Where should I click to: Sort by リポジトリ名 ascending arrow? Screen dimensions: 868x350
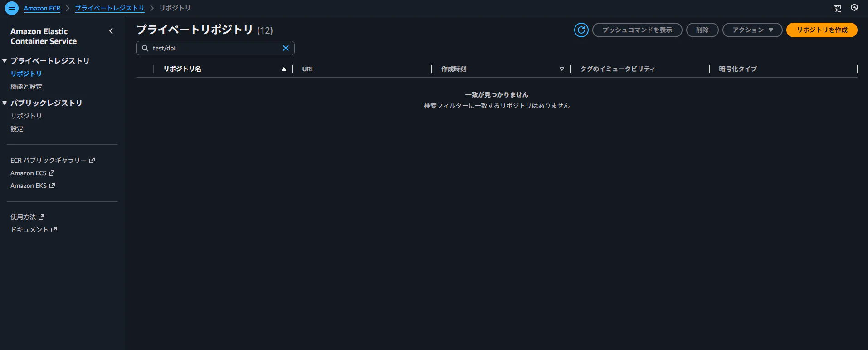point(284,69)
